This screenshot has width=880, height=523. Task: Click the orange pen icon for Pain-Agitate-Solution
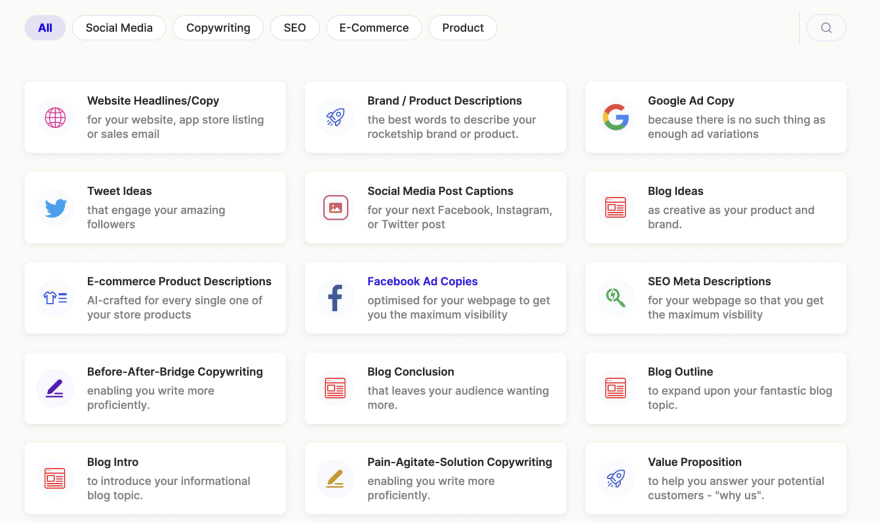(335, 479)
